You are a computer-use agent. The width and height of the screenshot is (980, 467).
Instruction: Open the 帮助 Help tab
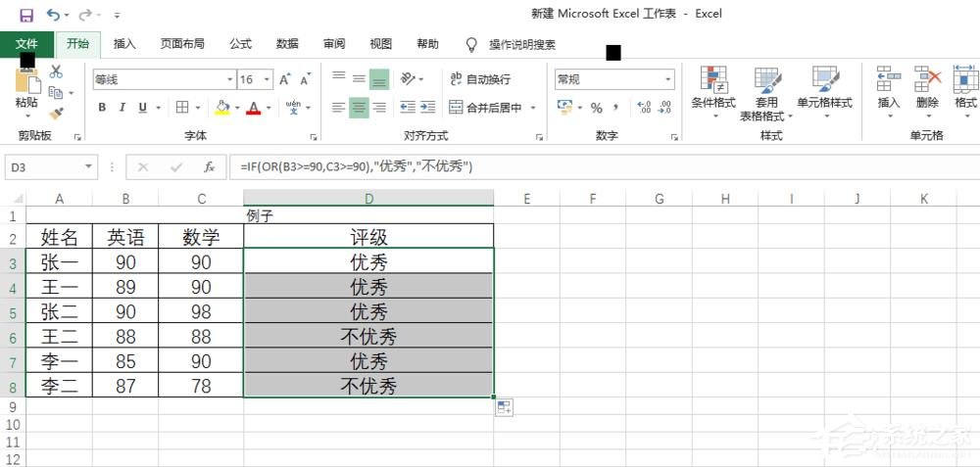click(427, 44)
